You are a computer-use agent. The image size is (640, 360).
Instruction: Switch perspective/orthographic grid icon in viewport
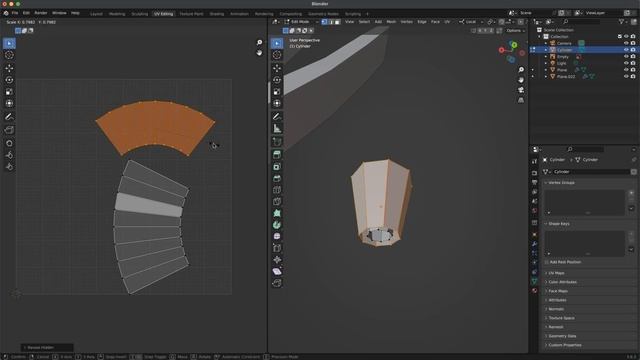click(x=521, y=100)
